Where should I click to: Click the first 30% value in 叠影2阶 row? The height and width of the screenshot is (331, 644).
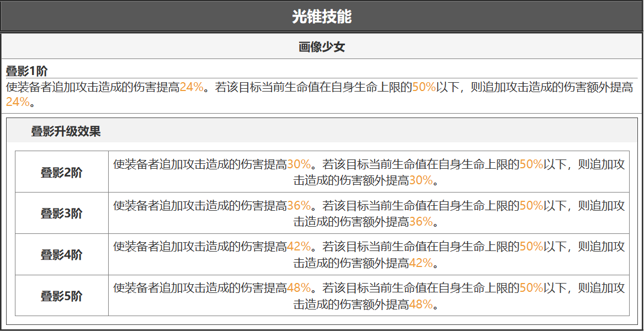point(299,164)
